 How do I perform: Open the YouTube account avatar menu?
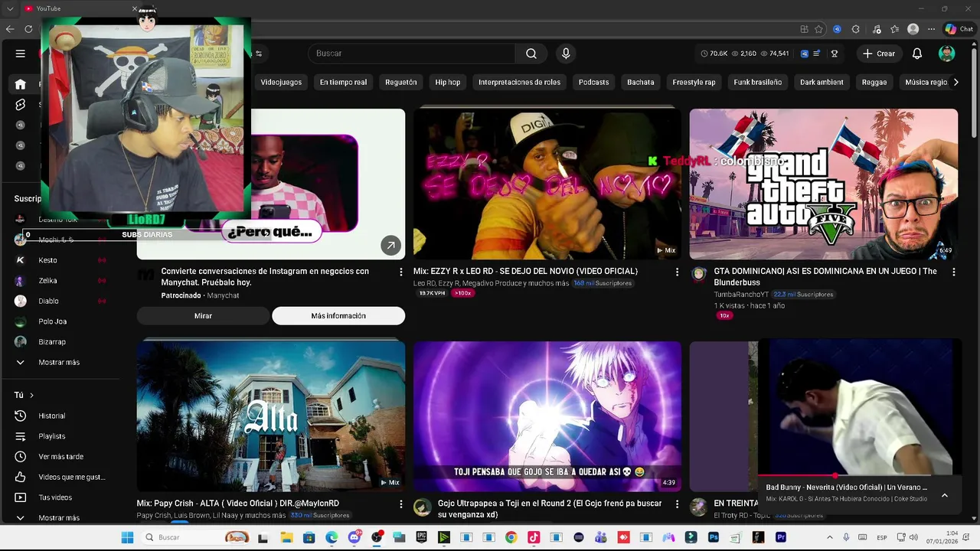click(x=947, y=54)
